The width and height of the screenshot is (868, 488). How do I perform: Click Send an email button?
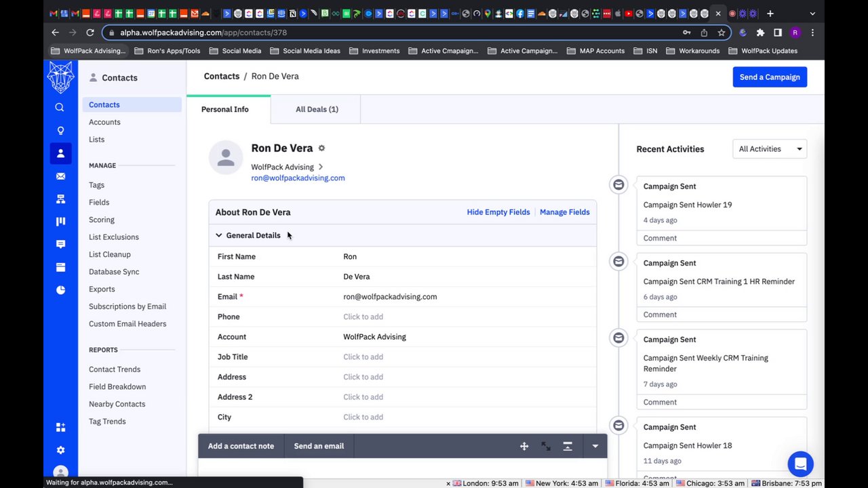319,446
